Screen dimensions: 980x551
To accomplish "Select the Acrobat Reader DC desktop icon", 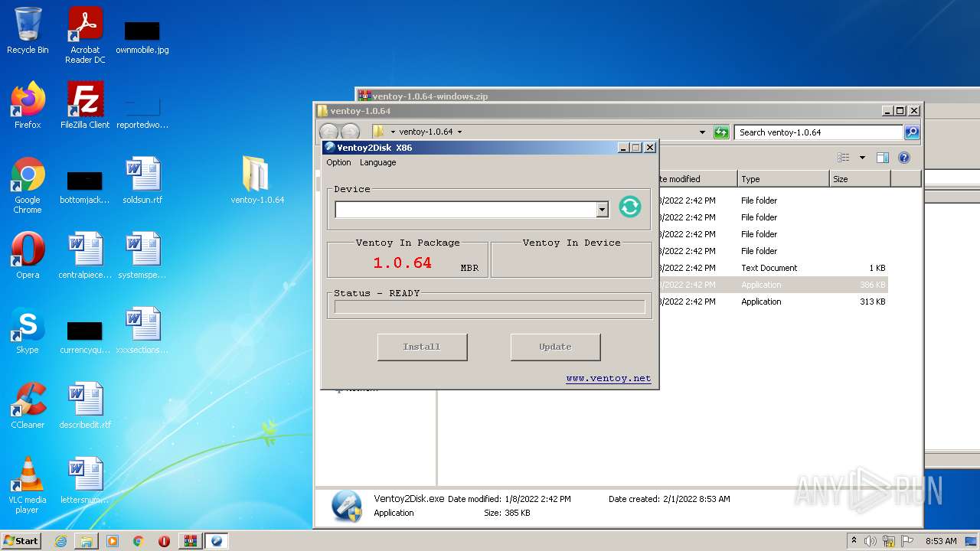I will point(85,36).
